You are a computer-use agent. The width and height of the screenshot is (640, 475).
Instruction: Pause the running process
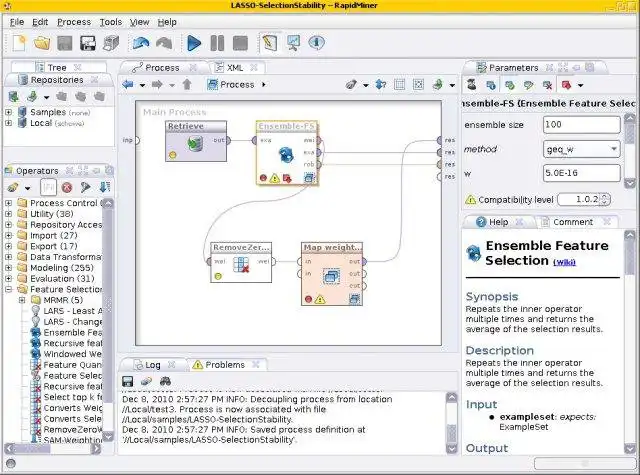point(217,43)
